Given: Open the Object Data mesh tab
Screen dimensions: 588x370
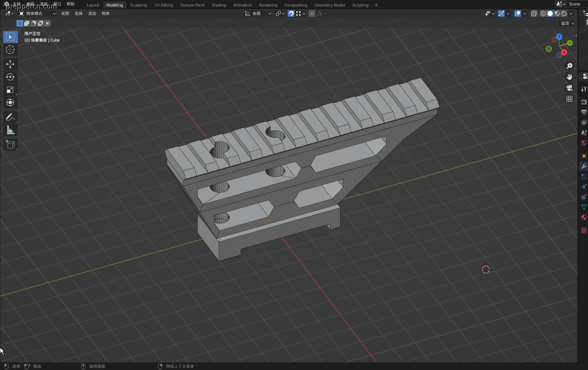Looking at the screenshot, I should pos(584,207).
